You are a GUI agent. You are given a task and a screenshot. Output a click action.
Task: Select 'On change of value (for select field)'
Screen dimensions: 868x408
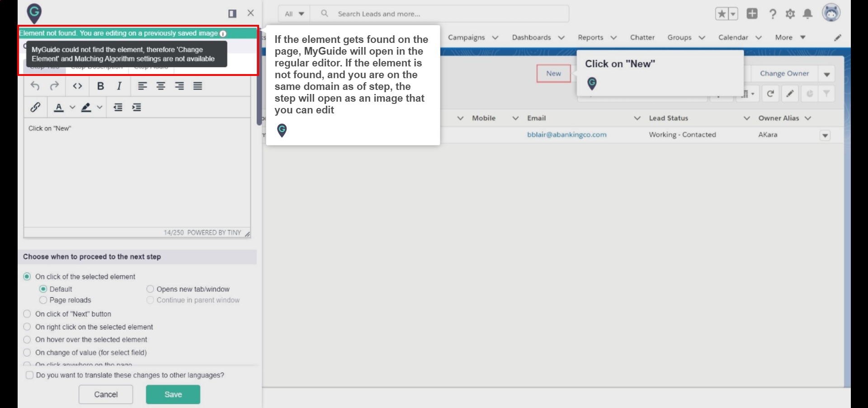pyautogui.click(x=27, y=353)
